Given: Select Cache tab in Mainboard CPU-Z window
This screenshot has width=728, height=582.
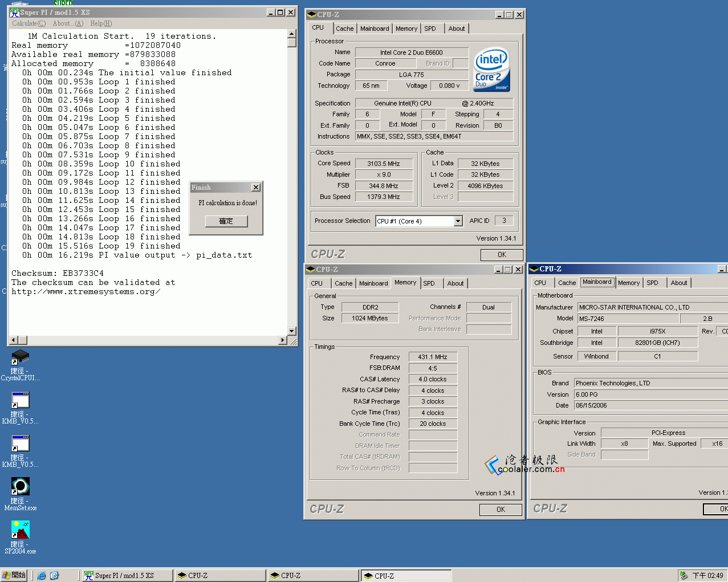Looking at the screenshot, I should point(567,283).
